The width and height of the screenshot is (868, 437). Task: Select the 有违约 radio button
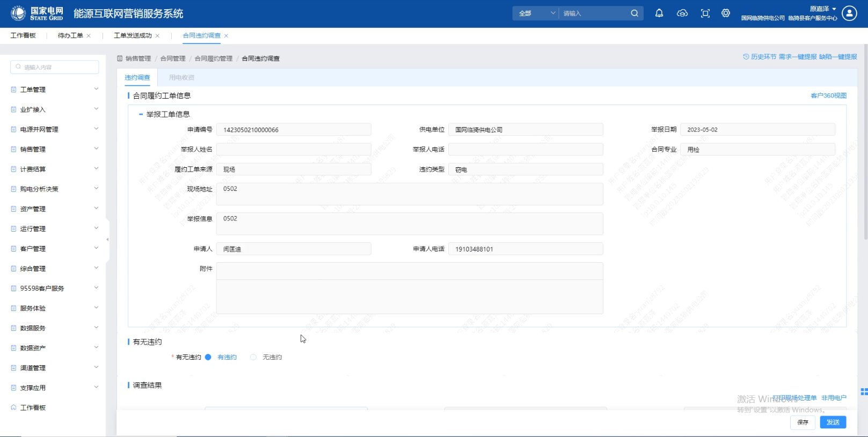click(x=208, y=357)
